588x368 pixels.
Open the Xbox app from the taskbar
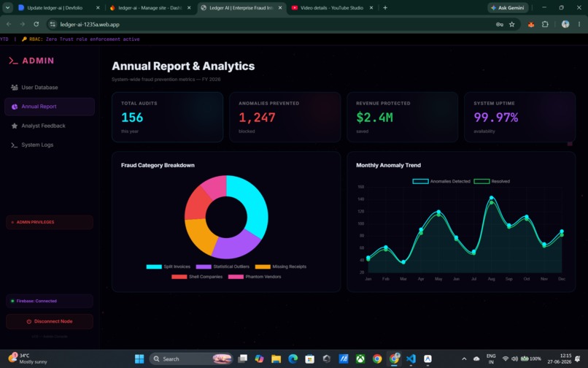360,359
